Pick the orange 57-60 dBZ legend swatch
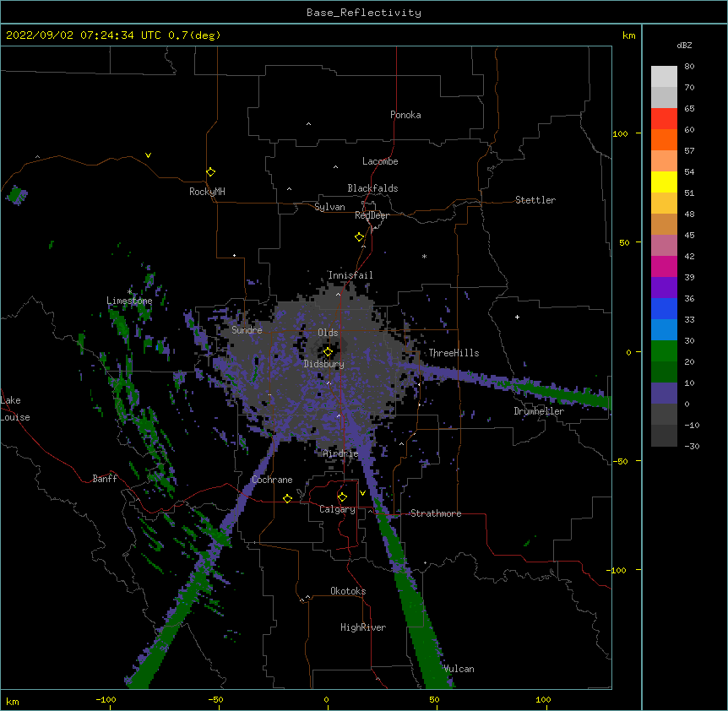 click(x=664, y=139)
